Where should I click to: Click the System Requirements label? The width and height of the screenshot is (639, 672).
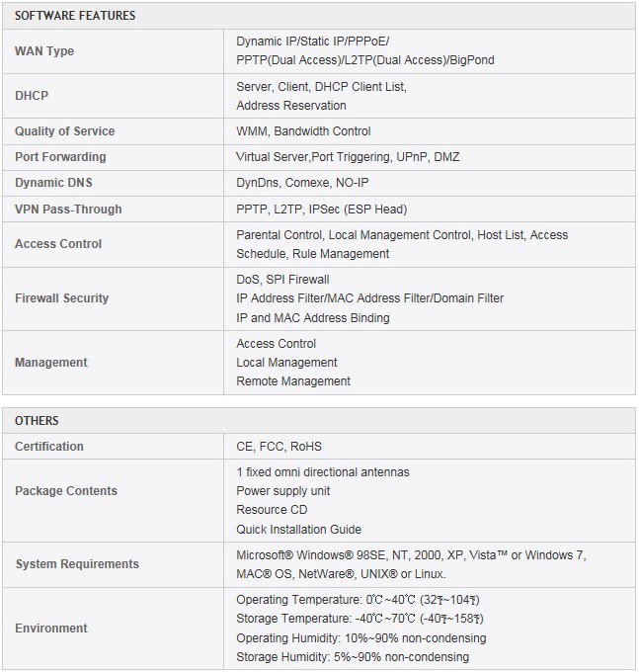pyautogui.click(x=77, y=564)
